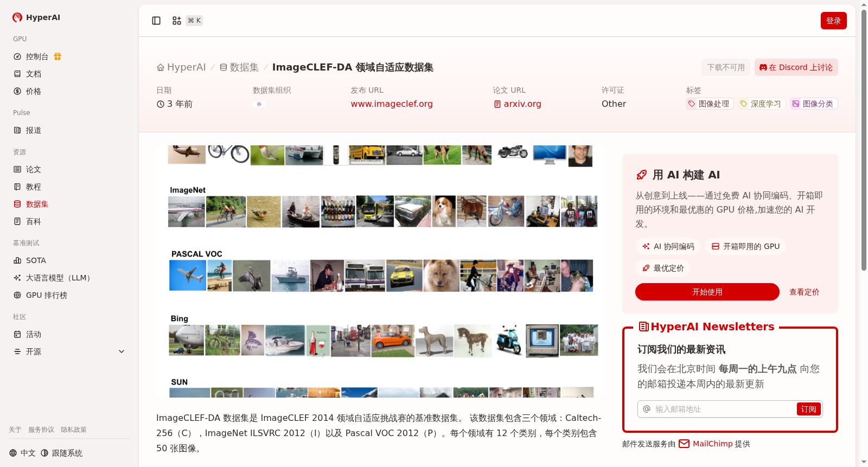This screenshot has height=467, width=868.
Task: Click the clock icon beside 3 年前
Action: coord(161,104)
